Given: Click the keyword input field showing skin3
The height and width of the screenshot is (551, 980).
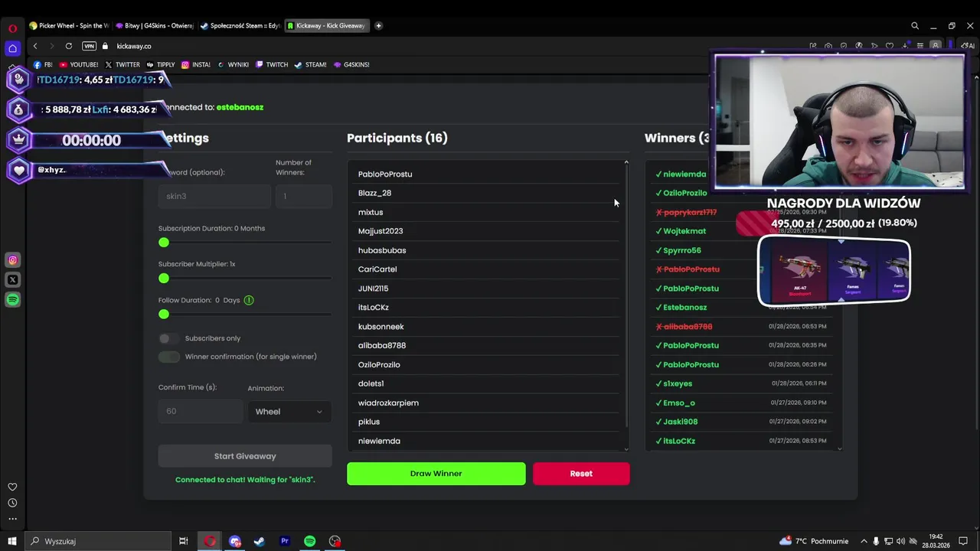Looking at the screenshot, I should pyautogui.click(x=214, y=196).
